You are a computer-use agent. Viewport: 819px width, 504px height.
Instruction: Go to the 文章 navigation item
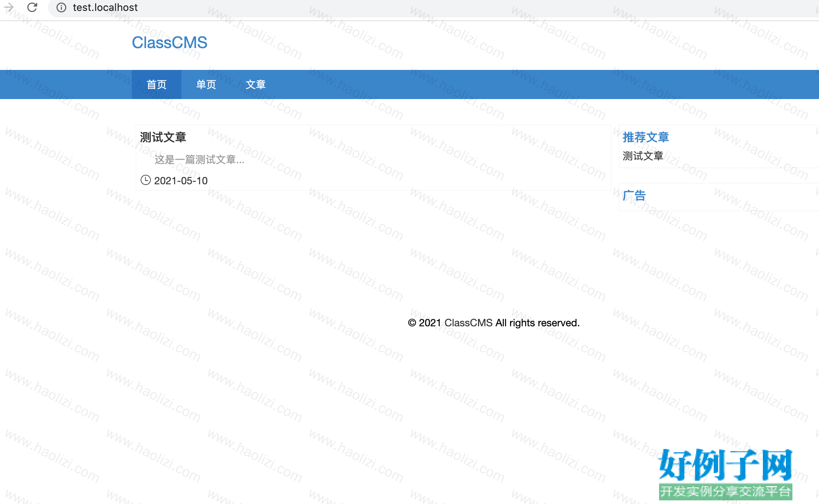tap(256, 84)
